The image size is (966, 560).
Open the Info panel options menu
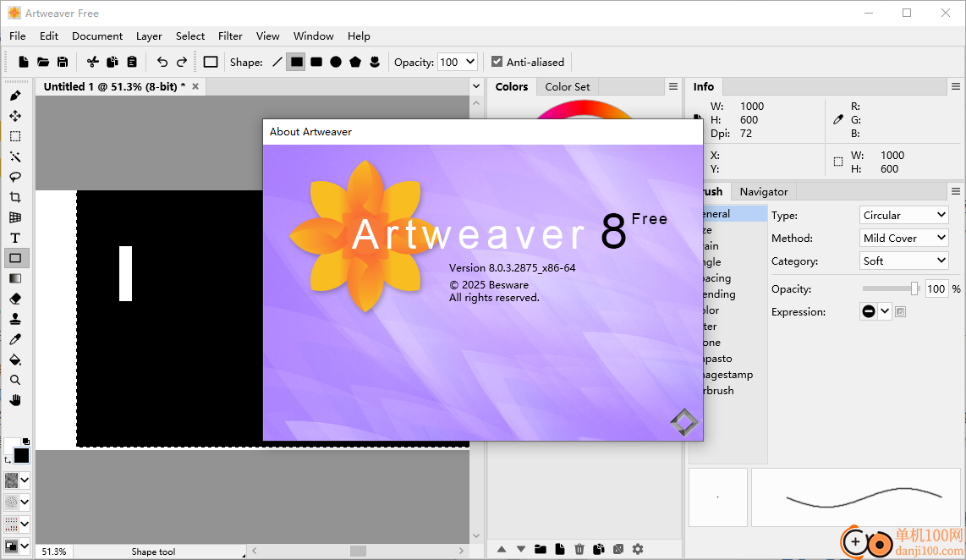[956, 86]
